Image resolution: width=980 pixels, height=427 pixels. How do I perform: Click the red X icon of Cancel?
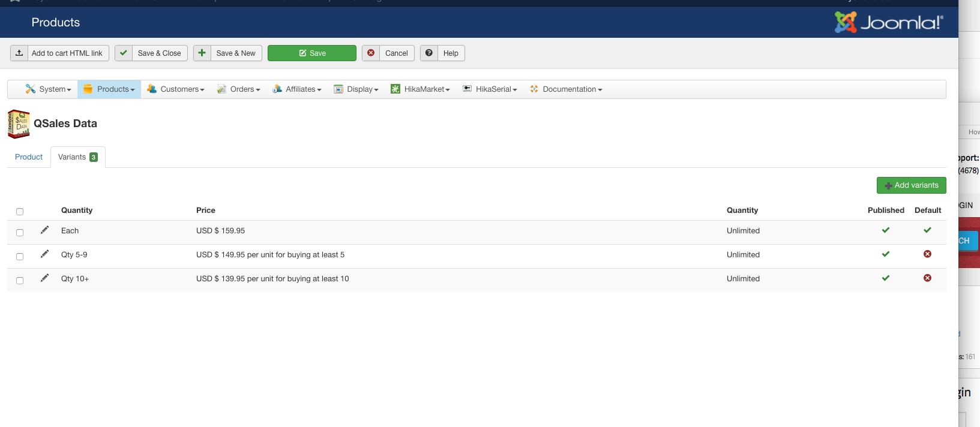click(371, 53)
